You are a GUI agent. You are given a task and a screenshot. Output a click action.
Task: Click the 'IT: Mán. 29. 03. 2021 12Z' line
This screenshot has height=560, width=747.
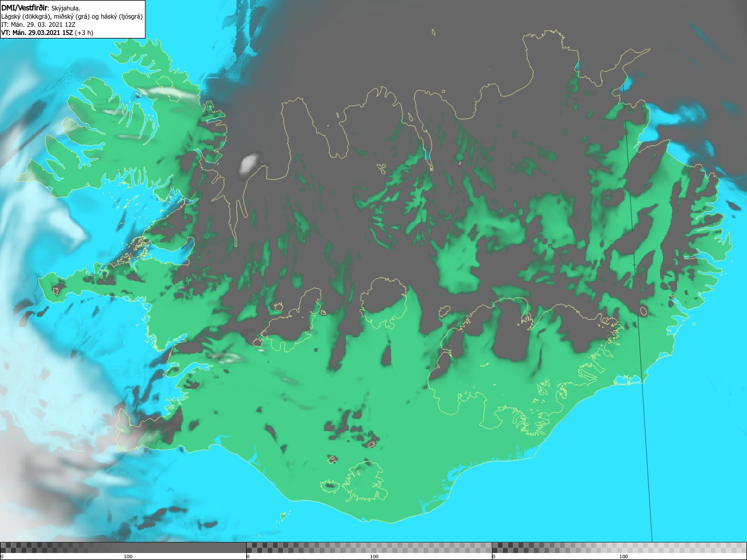[38, 24]
